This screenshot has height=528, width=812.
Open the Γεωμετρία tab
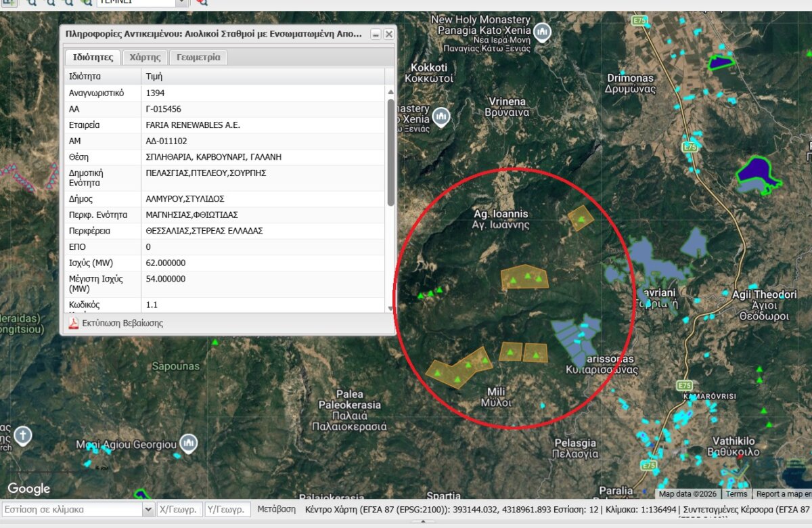coord(198,58)
